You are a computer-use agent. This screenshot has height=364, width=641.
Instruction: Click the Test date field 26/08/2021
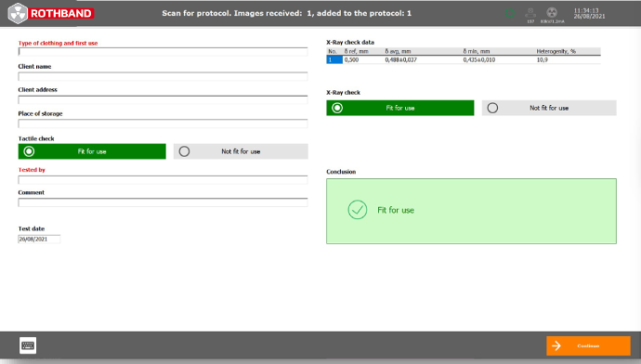[39, 239]
